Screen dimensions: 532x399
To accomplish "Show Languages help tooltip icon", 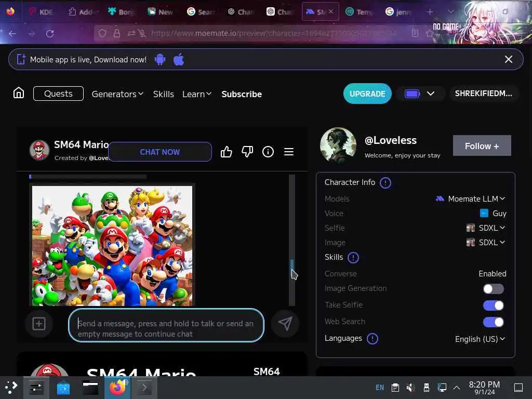I will coord(373,339).
